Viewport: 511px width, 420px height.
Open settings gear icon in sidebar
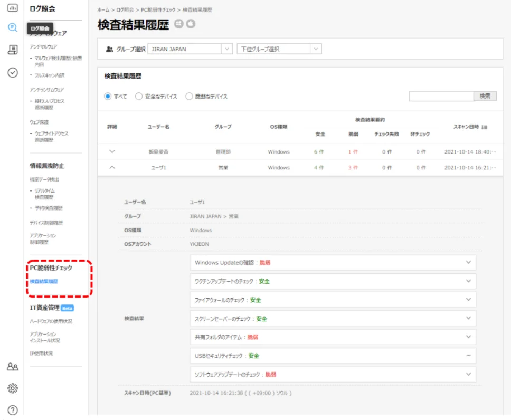13,388
